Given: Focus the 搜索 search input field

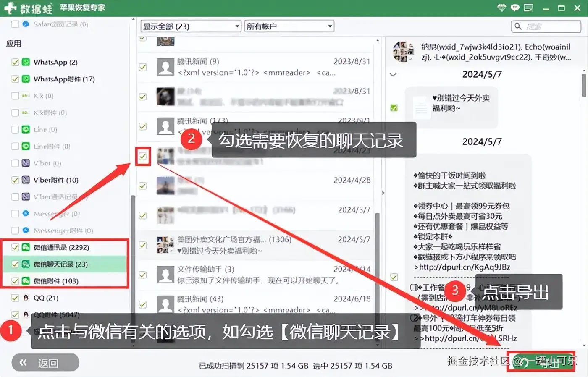Looking at the screenshot, I should click(x=546, y=26).
